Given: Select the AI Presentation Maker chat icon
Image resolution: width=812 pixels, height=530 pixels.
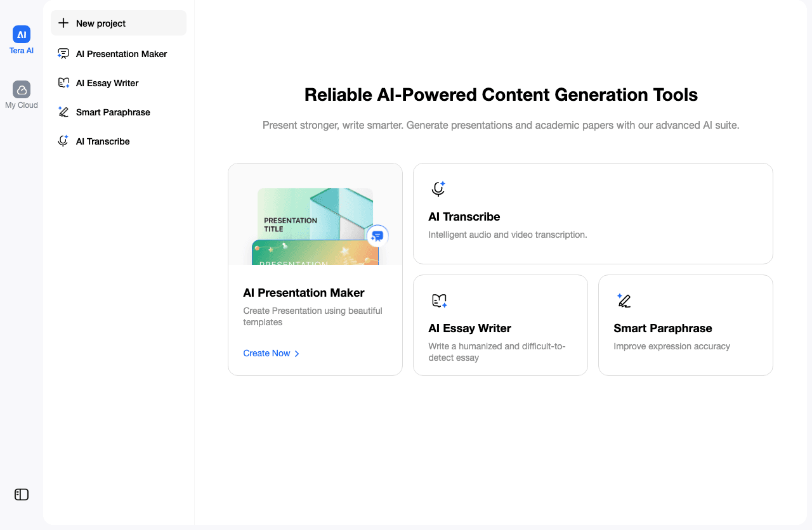Looking at the screenshot, I should (x=63, y=53).
